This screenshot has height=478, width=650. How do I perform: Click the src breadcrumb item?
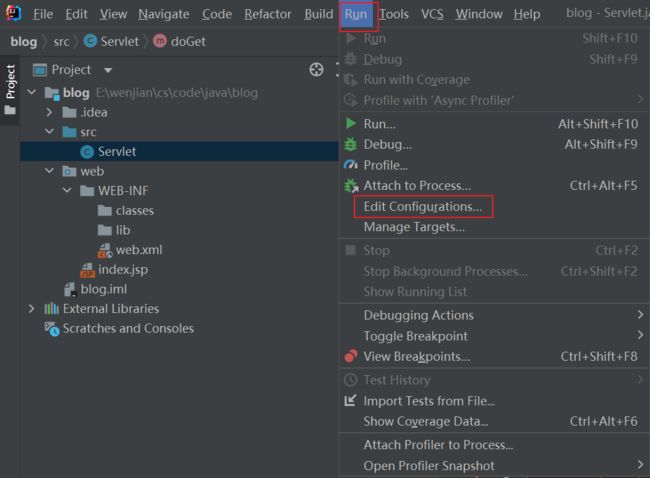pyautogui.click(x=61, y=41)
